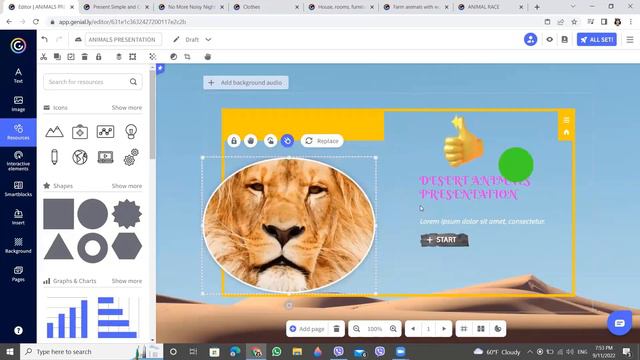The height and width of the screenshot is (360, 640).
Task: Replace the selected lion image
Action: point(322,141)
